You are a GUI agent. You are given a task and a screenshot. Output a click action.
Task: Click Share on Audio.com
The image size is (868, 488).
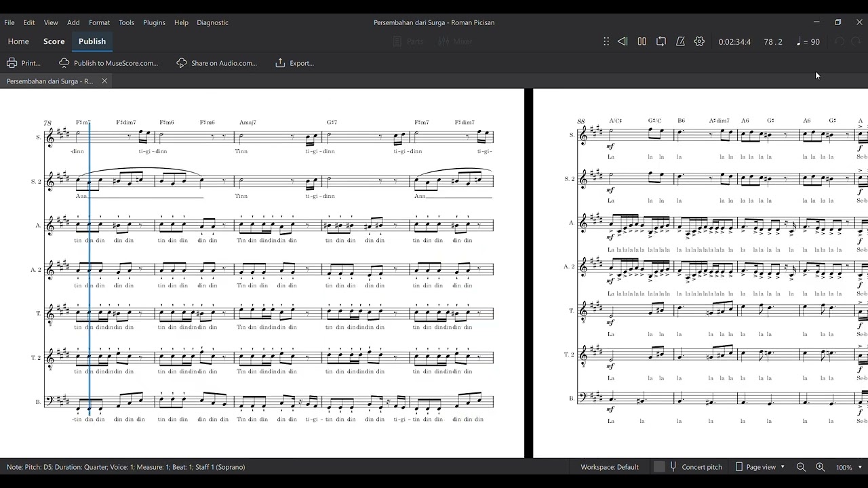click(x=217, y=63)
